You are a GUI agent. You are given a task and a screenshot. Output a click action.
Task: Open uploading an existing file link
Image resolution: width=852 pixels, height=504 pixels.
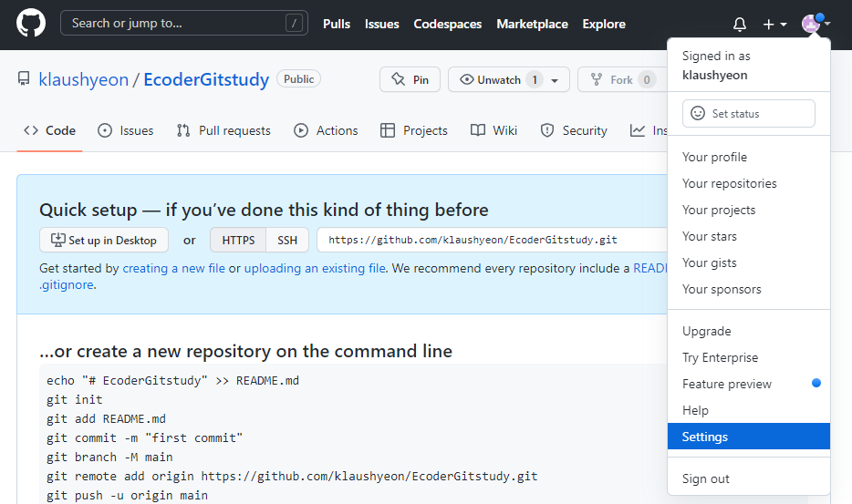pos(315,268)
